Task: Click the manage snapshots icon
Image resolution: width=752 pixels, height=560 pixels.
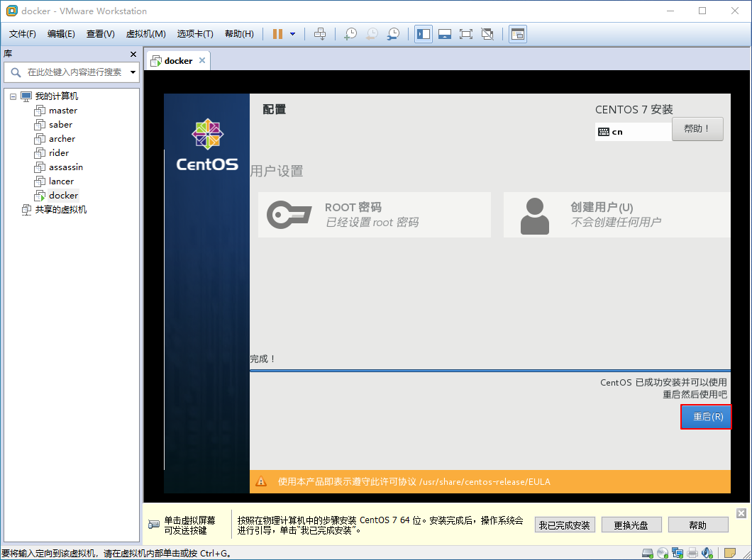Action: pos(393,33)
